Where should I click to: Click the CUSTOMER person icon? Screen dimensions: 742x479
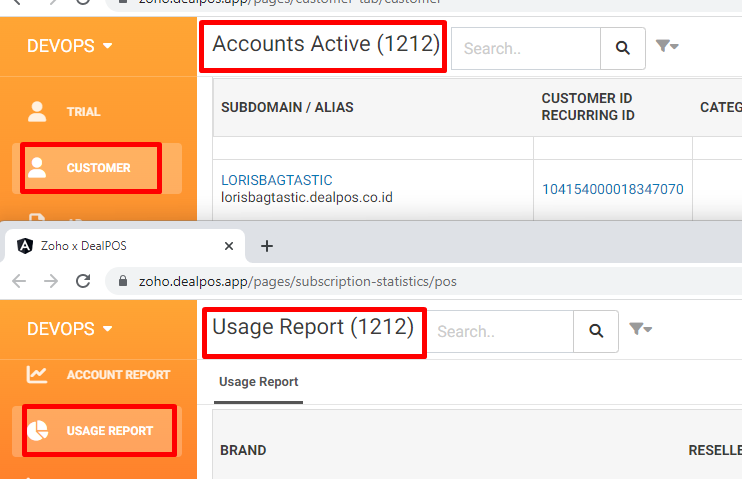click(37, 168)
